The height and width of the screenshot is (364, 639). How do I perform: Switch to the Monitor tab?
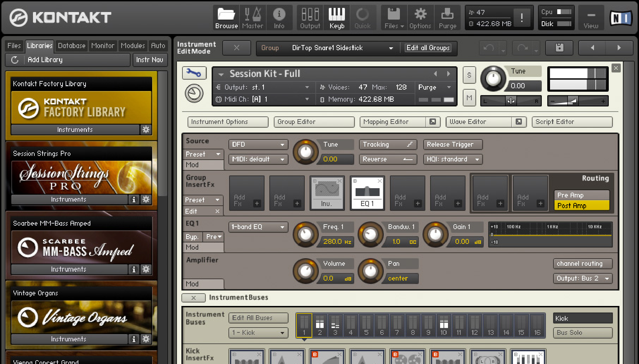pos(102,46)
